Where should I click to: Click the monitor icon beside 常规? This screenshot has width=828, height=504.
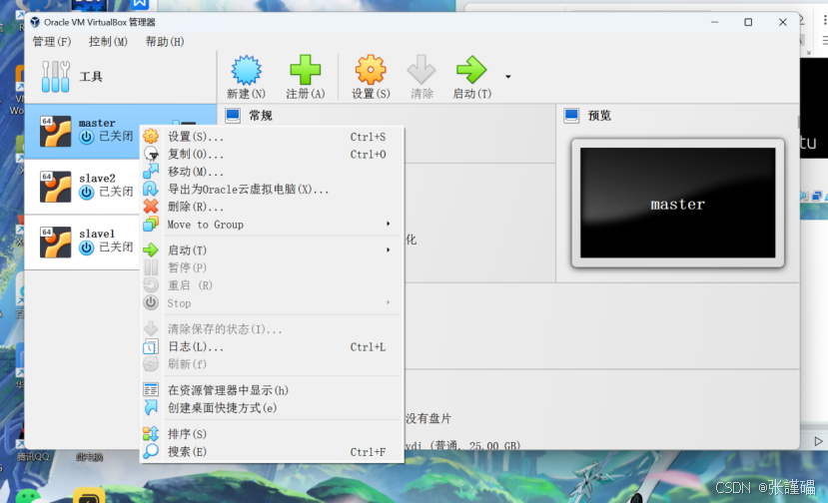pos(233,116)
